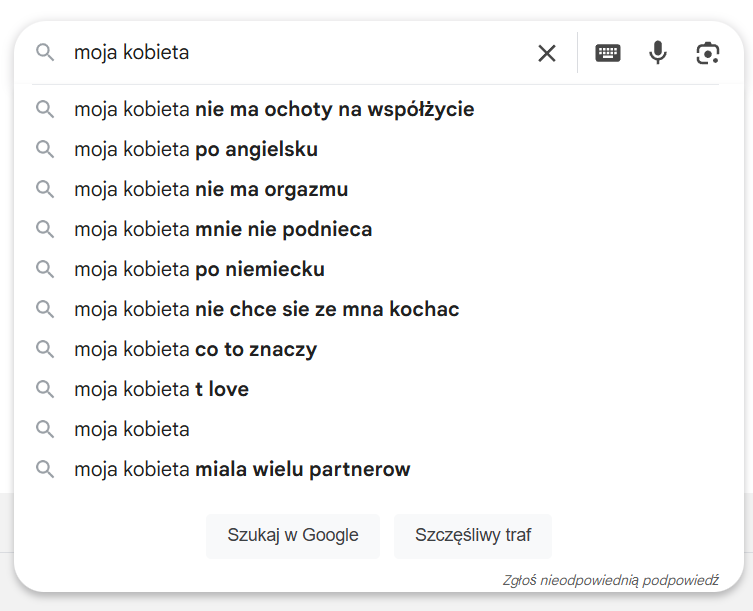The width and height of the screenshot is (753, 611).
Task: Pick the 'moja kobieta co to znaczy' suggestion
Action: (195, 349)
